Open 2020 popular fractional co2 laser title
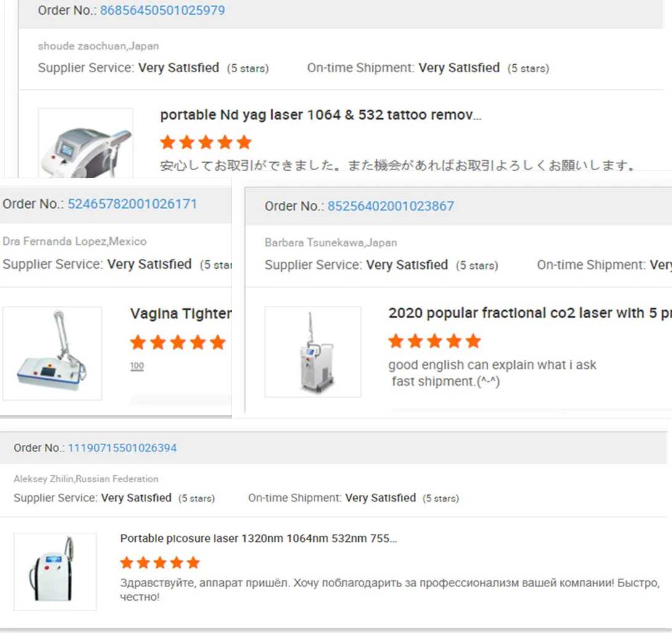The height and width of the screenshot is (640, 672). (529, 313)
